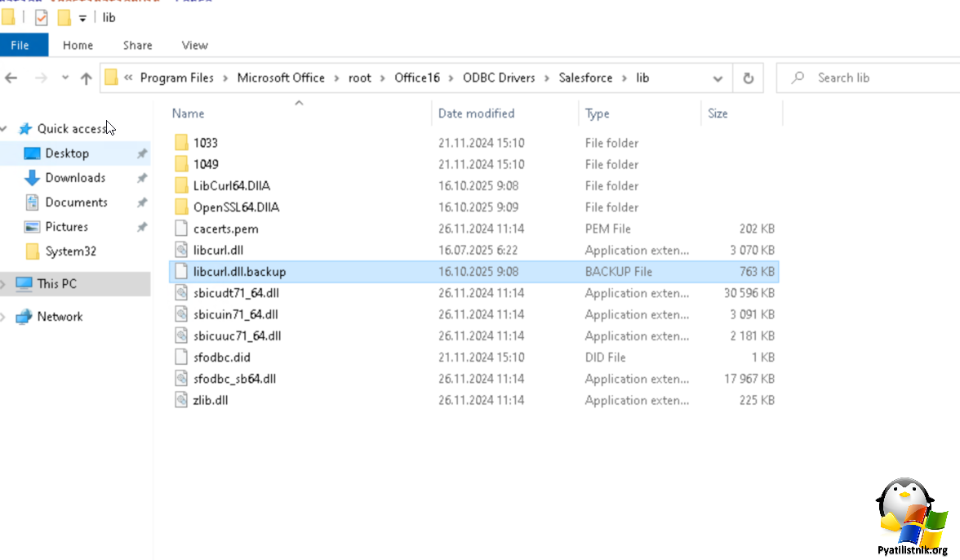Click the Properties icon in quick access toolbar
The height and width of the screenshot is (560, 960).
[42, 17]
